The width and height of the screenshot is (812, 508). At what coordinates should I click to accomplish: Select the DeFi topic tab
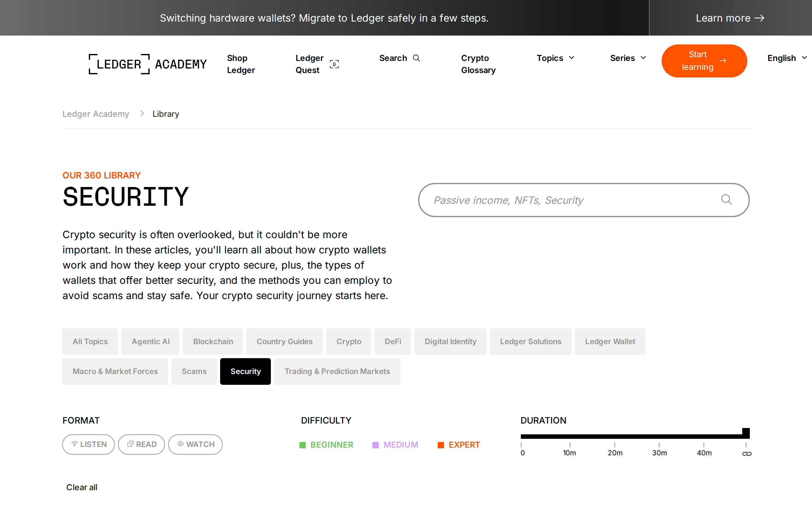393,341
